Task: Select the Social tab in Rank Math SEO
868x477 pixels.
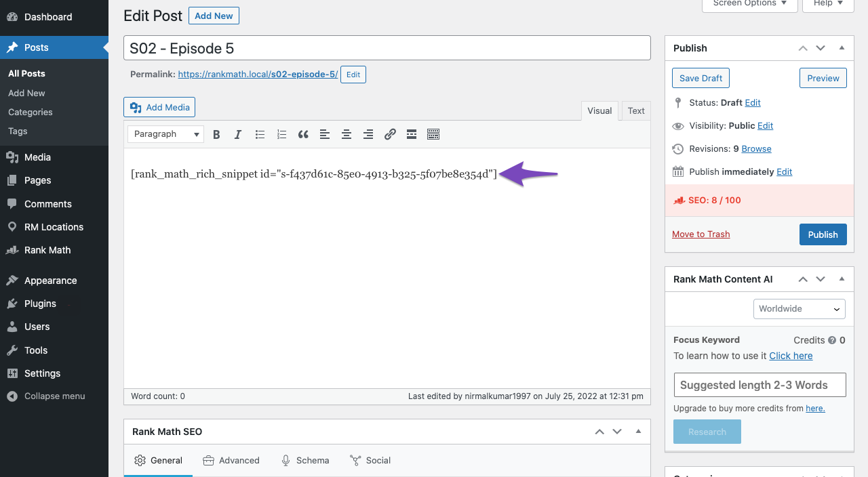Action: pyautogui.click(x=370, y=461)
